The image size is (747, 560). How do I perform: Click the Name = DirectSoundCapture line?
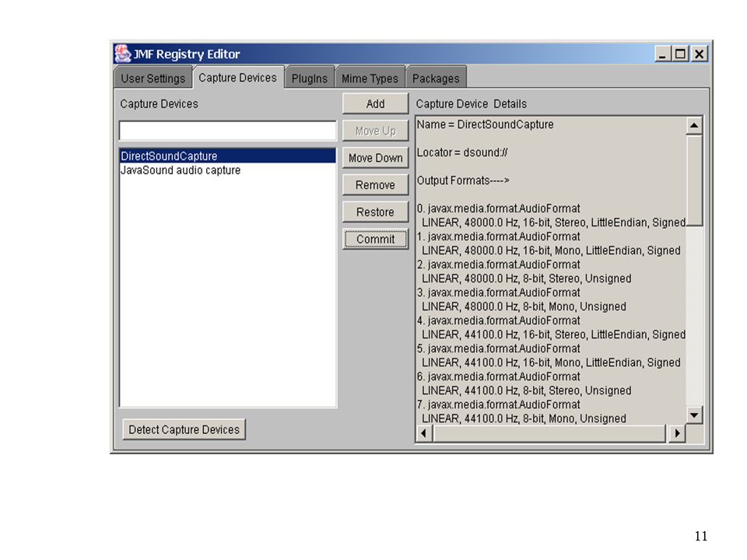click(485, 124)
